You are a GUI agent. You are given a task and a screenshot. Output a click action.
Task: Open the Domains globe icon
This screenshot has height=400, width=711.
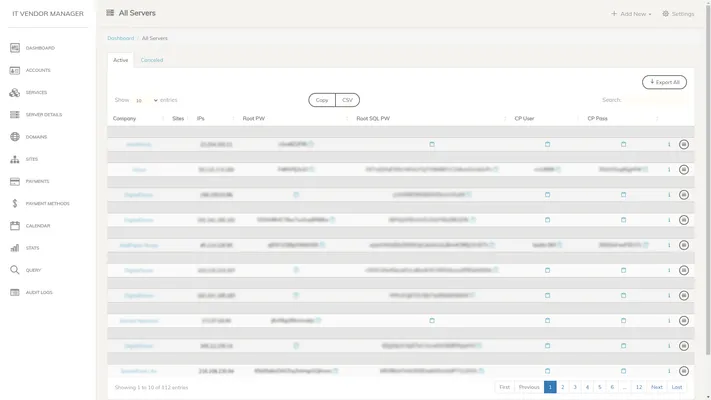tap(15, 137)
